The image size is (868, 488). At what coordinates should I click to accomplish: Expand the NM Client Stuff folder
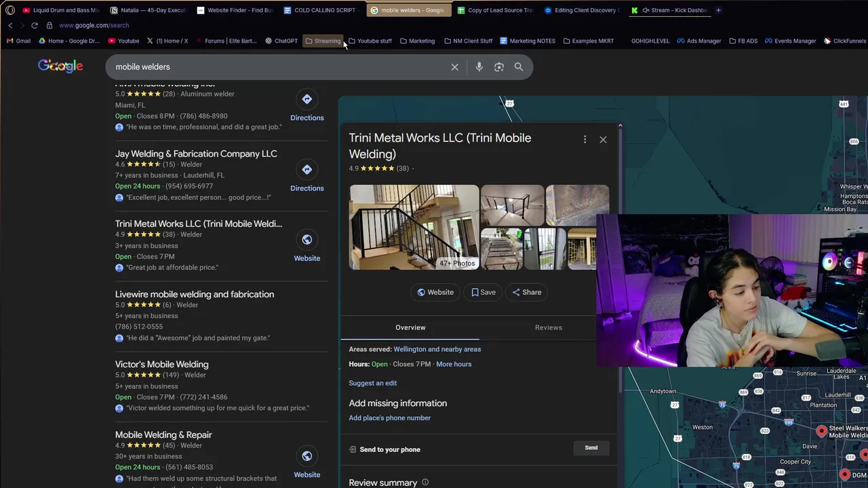pyautogui.click(x=468, y=41)
